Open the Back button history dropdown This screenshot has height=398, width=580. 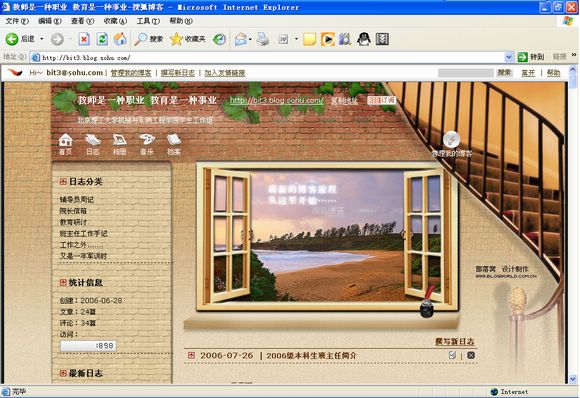coord(41,39)
